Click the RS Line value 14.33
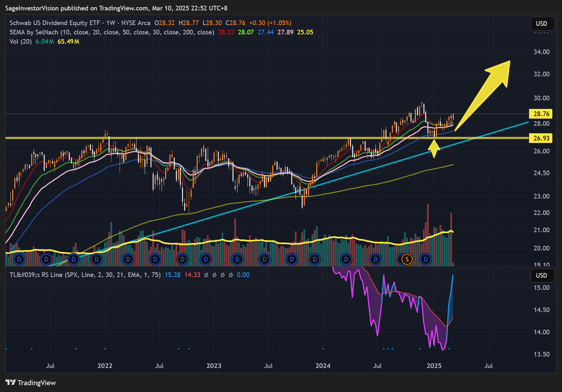 click(192, 275)
